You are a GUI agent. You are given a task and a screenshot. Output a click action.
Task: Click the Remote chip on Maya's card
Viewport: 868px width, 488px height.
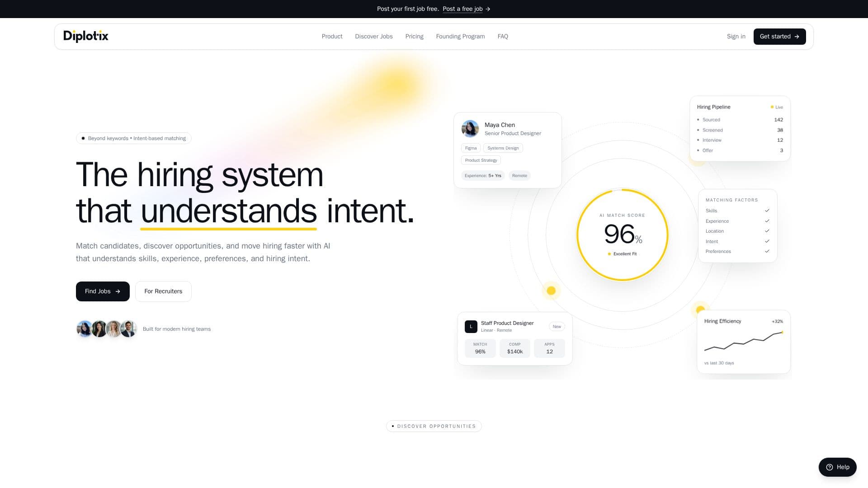coord(519,176)
